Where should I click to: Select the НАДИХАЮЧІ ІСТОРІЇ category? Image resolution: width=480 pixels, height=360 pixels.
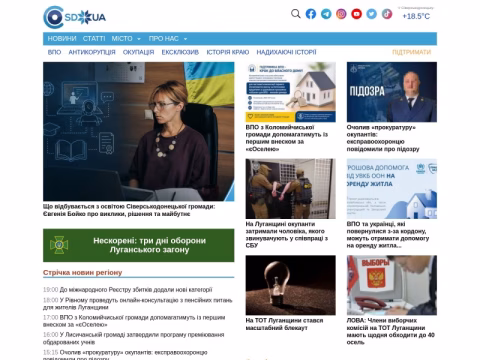[286, 52]
